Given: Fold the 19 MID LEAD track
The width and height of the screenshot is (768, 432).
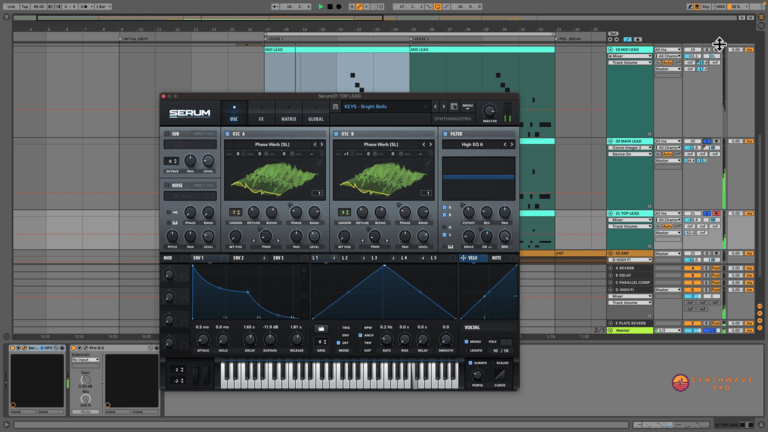Looking at the screenshot, I should (610, 49).
